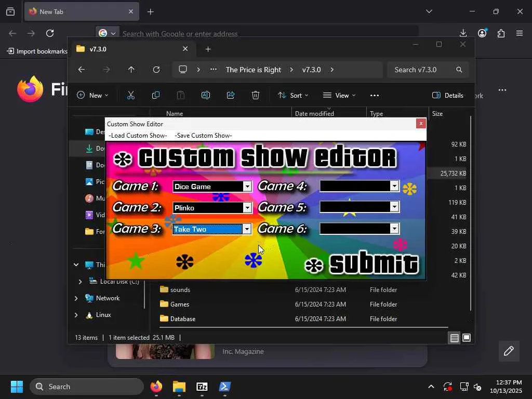Open the Windows Start menu
Screen dimensions: 532x399
17,387
